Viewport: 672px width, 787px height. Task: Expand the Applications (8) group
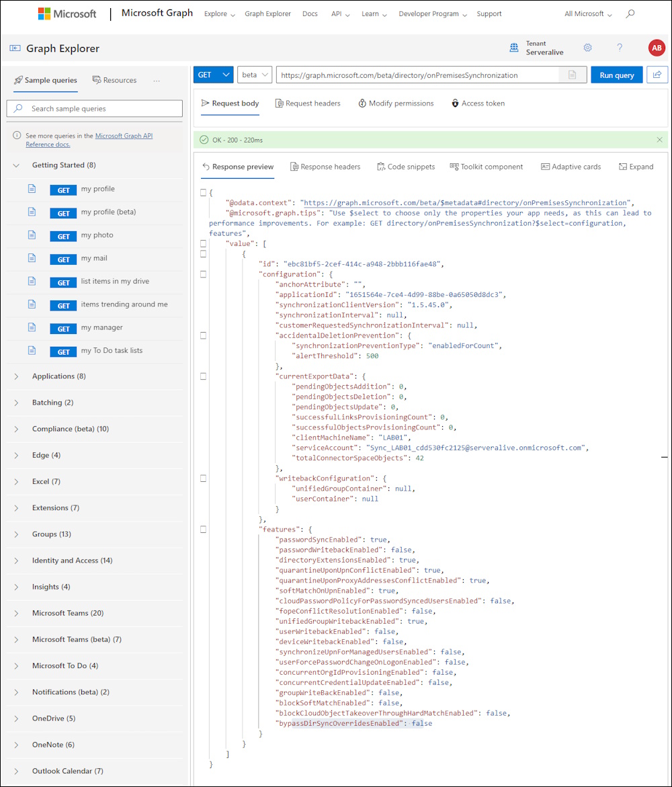[16, 376]
